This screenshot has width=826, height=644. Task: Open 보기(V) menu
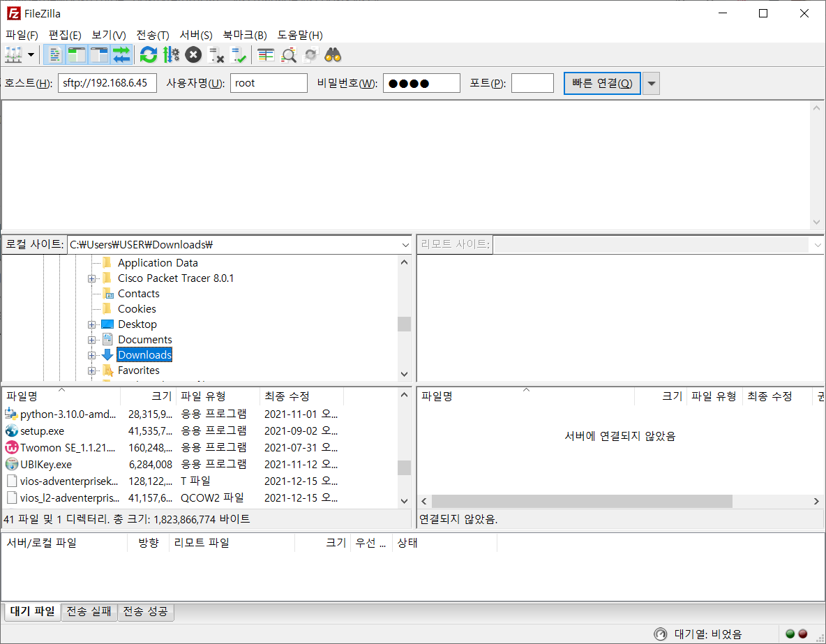coord(109,35)
